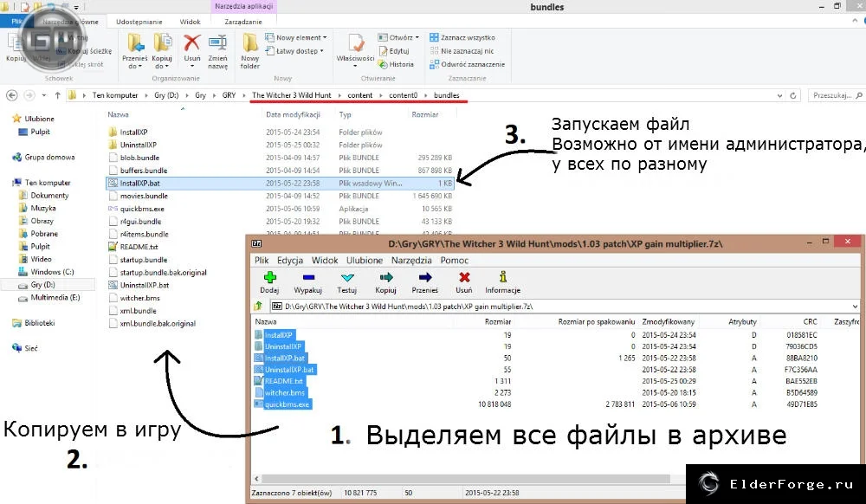The width and height of the screenshot is (866, 504).
Task: Select Grupa domowa in navigation pane
Action: click(x=49, y=158)
